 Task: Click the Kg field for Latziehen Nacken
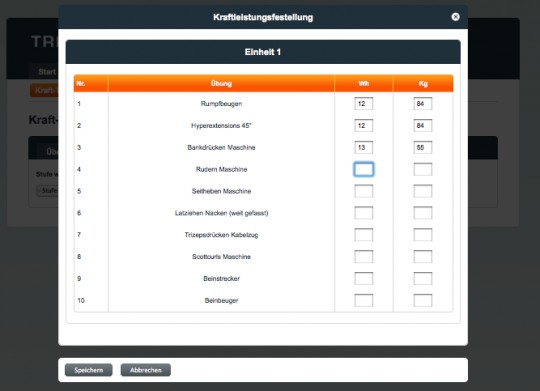pyautogui.click(x=423, y=213)
